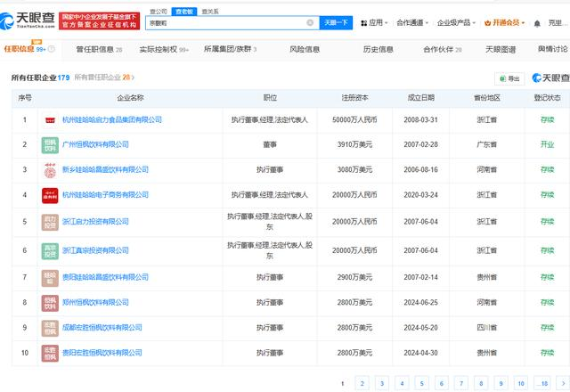Select the 历史信息 tab

pos(378,50)
